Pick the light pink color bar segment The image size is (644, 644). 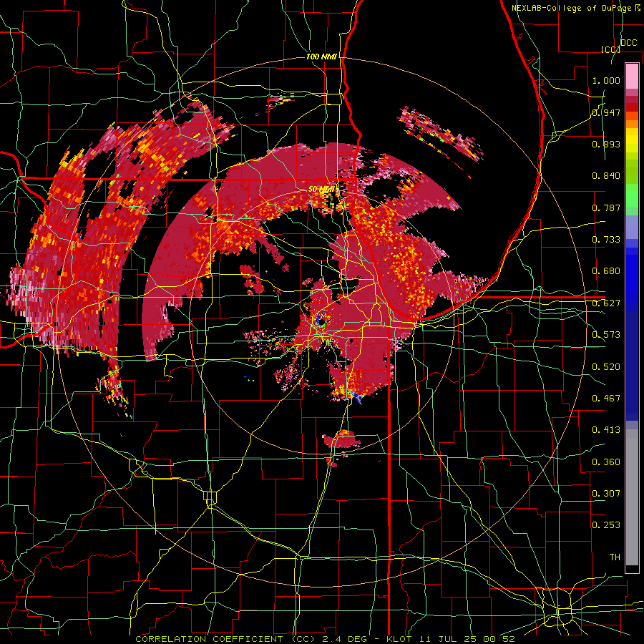(x=632, y=76)
